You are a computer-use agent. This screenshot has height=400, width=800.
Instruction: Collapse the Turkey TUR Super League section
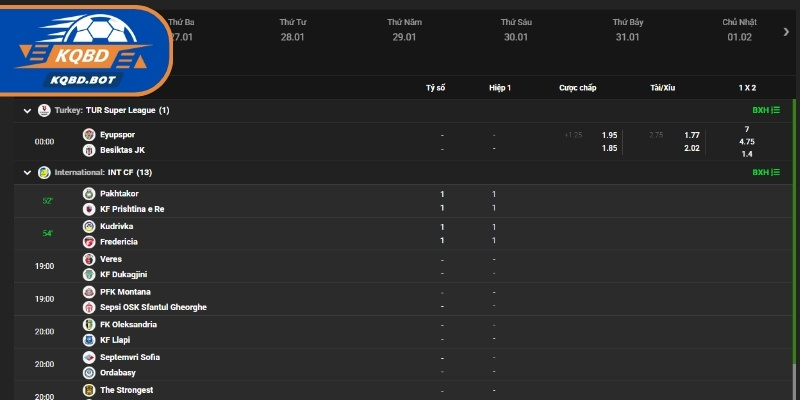coord(27,110)
